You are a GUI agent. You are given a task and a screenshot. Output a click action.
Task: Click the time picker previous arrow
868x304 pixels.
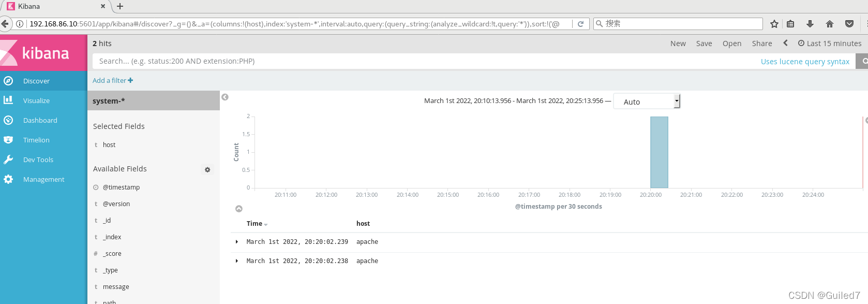pos(785,43)
